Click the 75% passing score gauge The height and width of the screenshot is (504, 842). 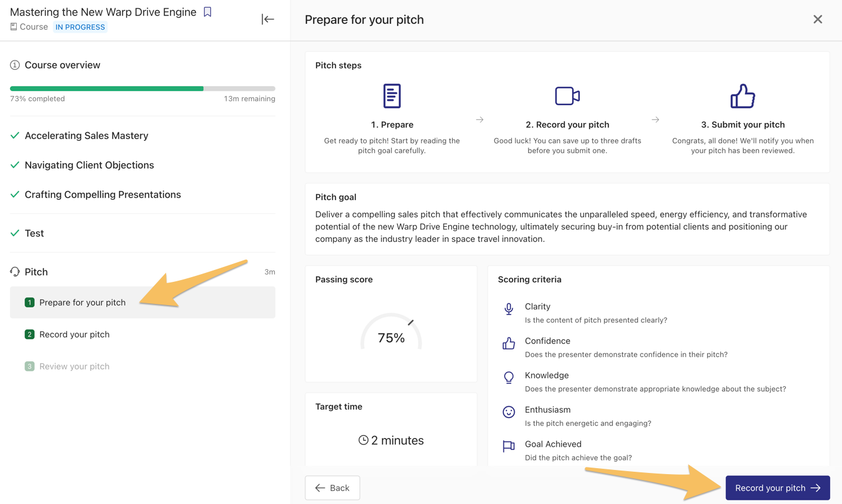click(391, 332)
